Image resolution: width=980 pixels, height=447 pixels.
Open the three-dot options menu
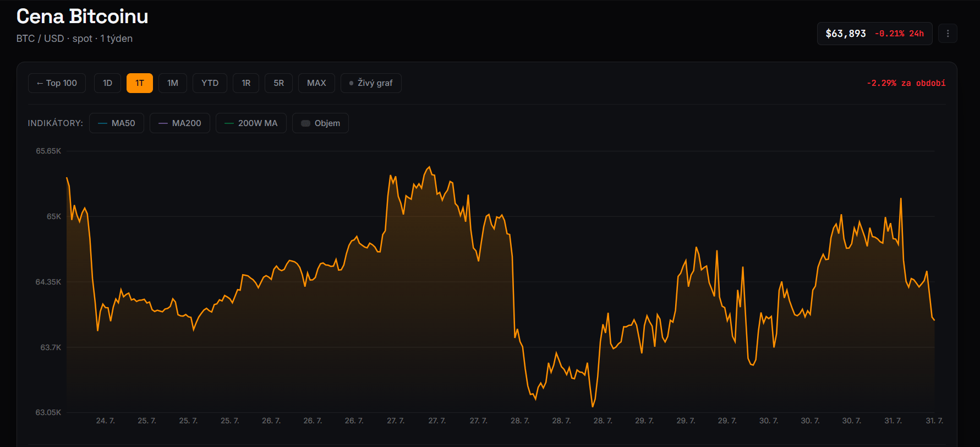pyautogui.click(x=948, y=34)
